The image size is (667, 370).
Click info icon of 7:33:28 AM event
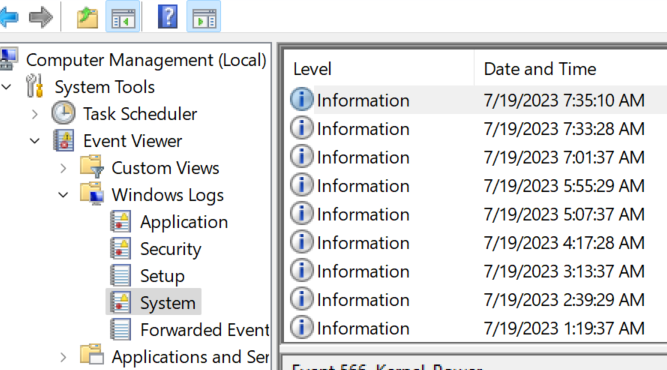click(x=302, y=128)
